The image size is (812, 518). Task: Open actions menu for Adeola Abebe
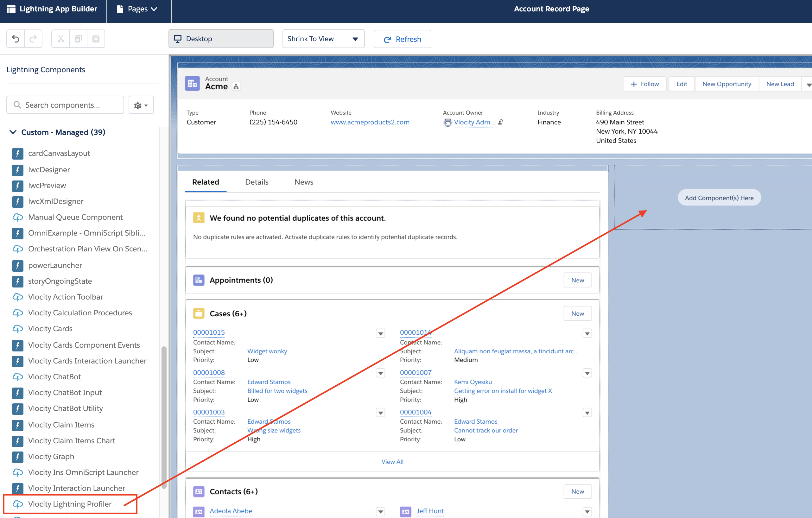[380, 512]
